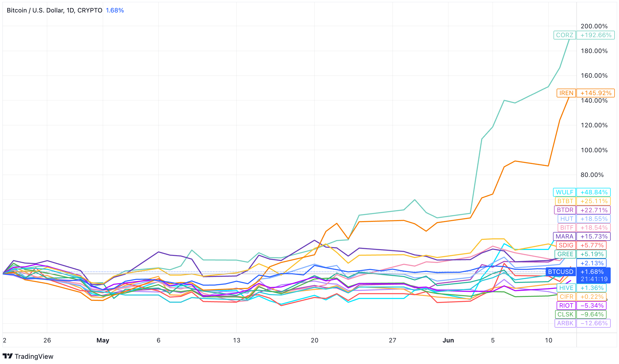Click the 26 date label on time axis
Screen dimensions: 619x364
[x=47, y=340]
